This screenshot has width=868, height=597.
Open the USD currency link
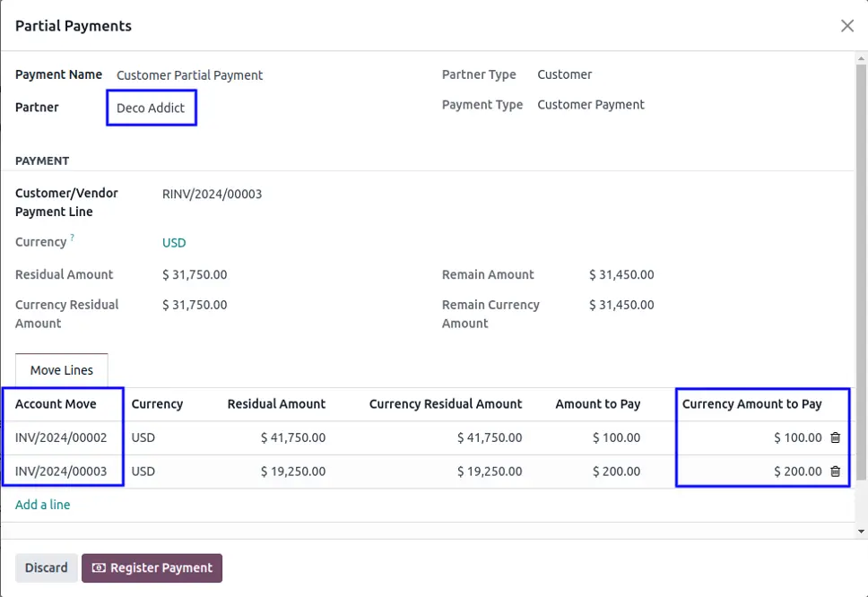[174, 243]
